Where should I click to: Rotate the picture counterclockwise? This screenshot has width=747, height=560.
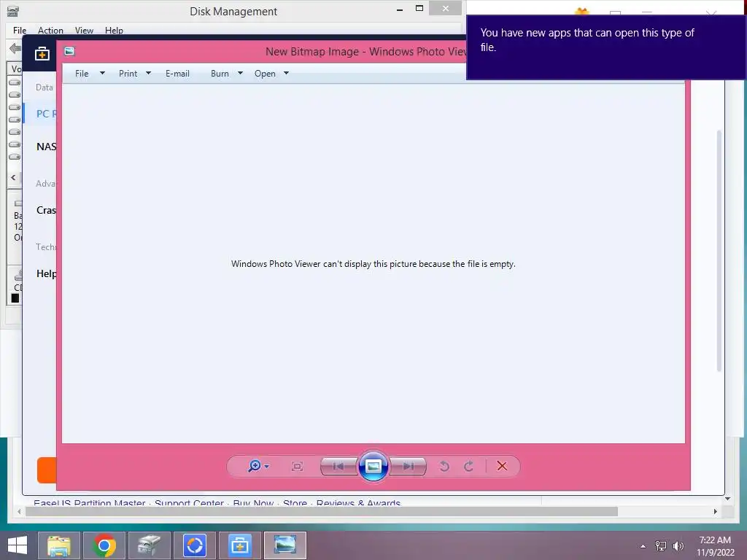[444, 466]
